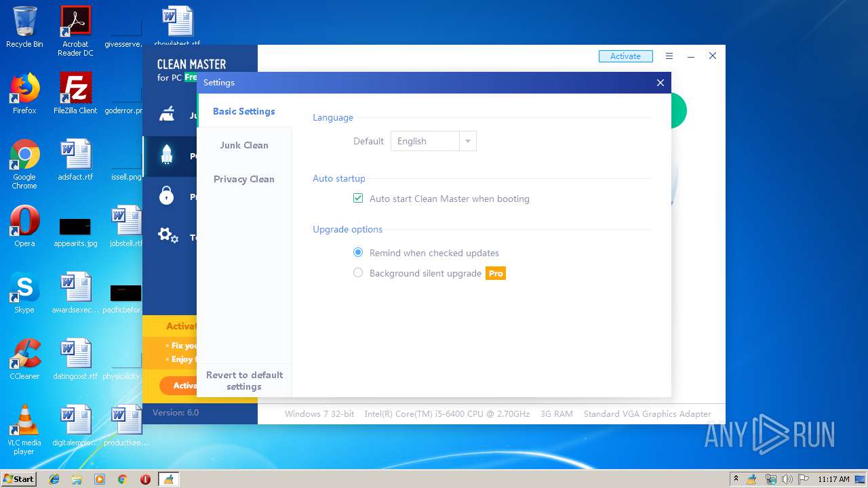This screenshot has width=868, height=488.
Task: Open FileZilla Client desktop shortcut
Action: (75, 94)
